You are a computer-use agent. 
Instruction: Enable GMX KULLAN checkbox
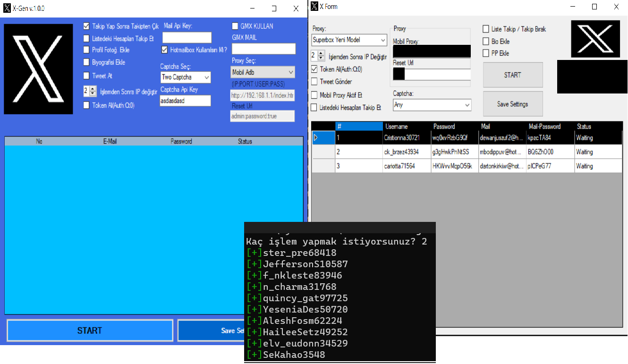click(235, 26)
